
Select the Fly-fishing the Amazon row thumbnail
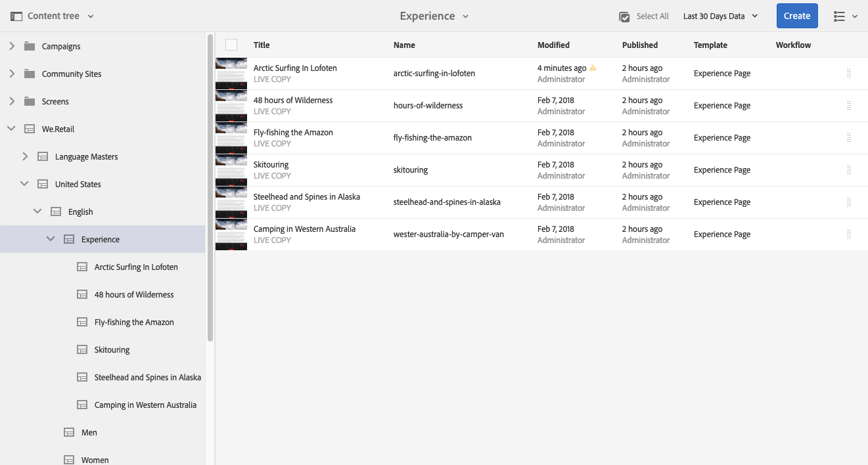(x=231, y=138)
